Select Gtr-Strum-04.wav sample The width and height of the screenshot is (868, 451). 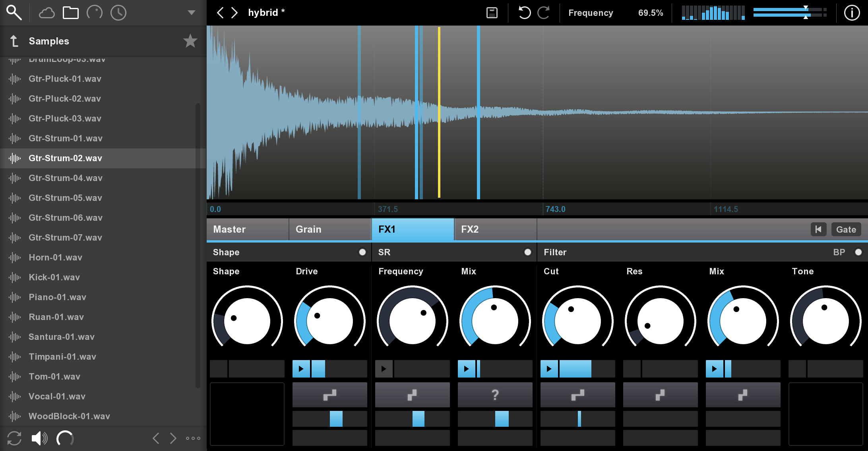(99, 178)
